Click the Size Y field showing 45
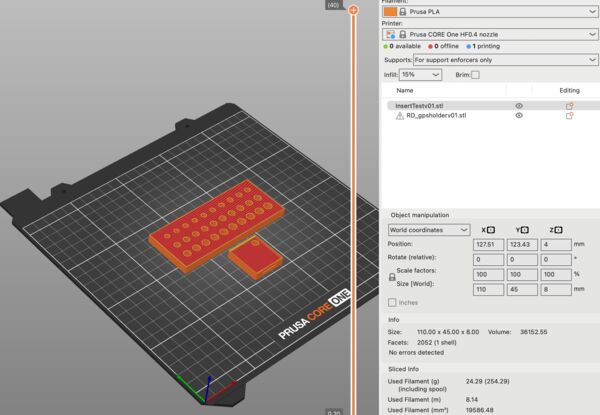 click(522, 290)
